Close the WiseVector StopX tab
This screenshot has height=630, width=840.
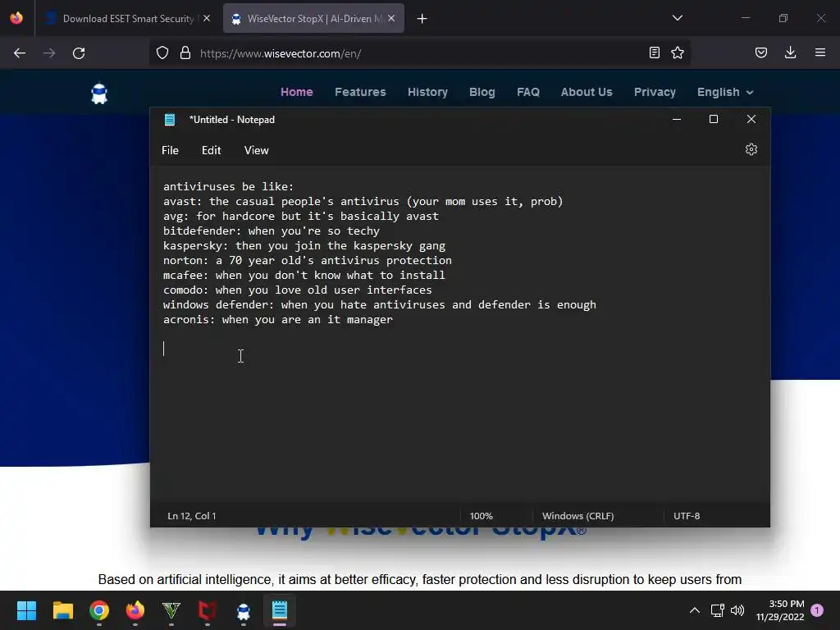click(391, 18)
